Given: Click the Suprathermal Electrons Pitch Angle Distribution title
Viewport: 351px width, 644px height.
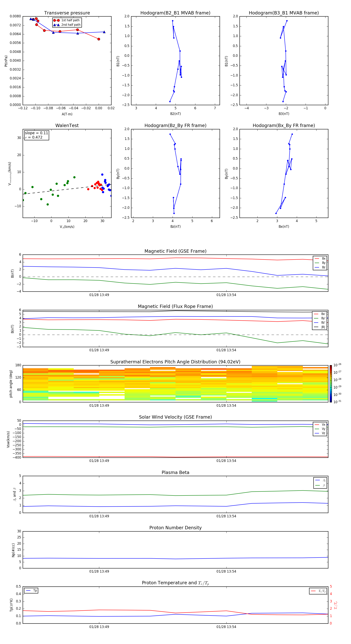Looking at the screenshot, I should click(x=175, y=362).
